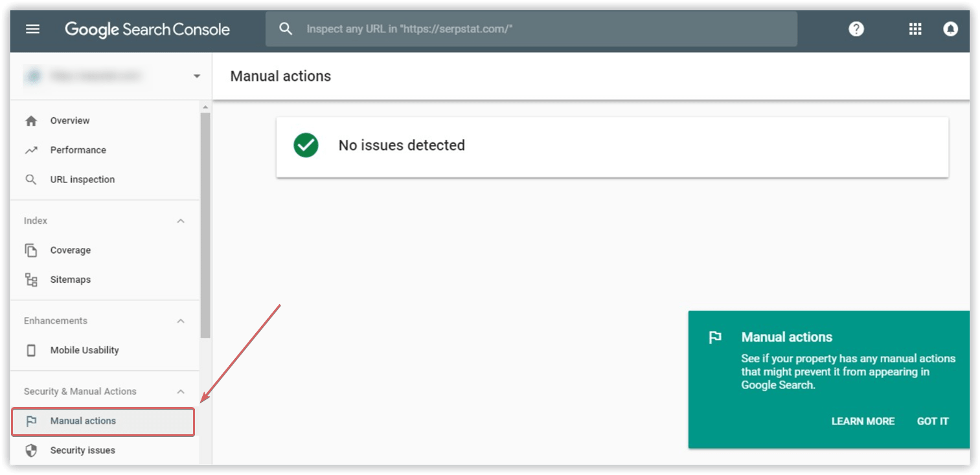Click the Security issues shield icon
The image size is (980, 475).
tap(31, 450)
